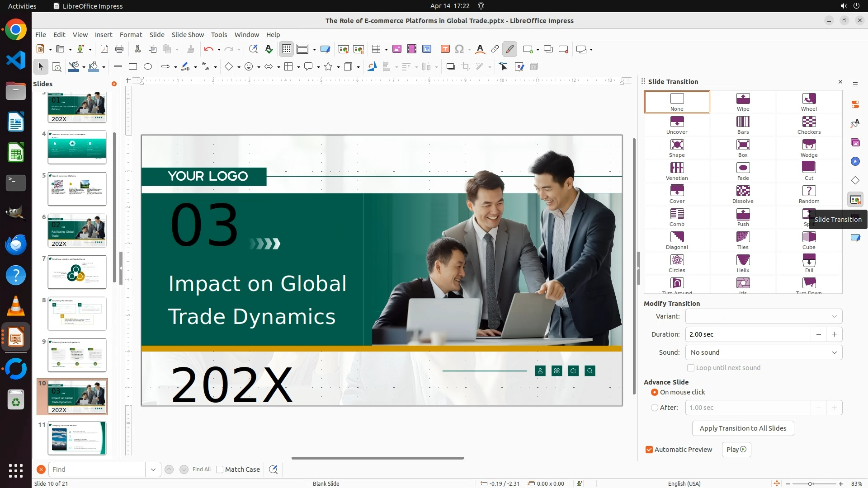Click the Insert Image toolbar icon
Viewport: 868px width, 488px height.
tap(397, 49)
